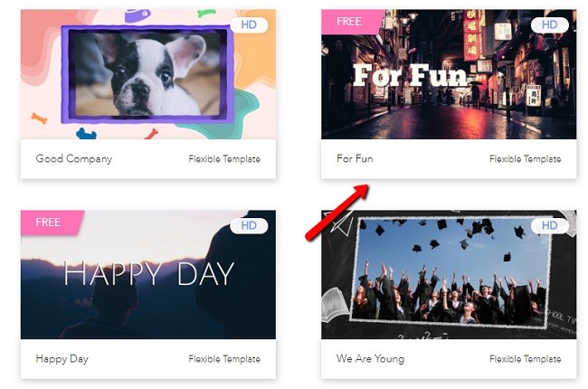This screenshot has height=389, width=588.
Task: Click the HD badge on Happy Day
Action: click(x=249, y=225)
